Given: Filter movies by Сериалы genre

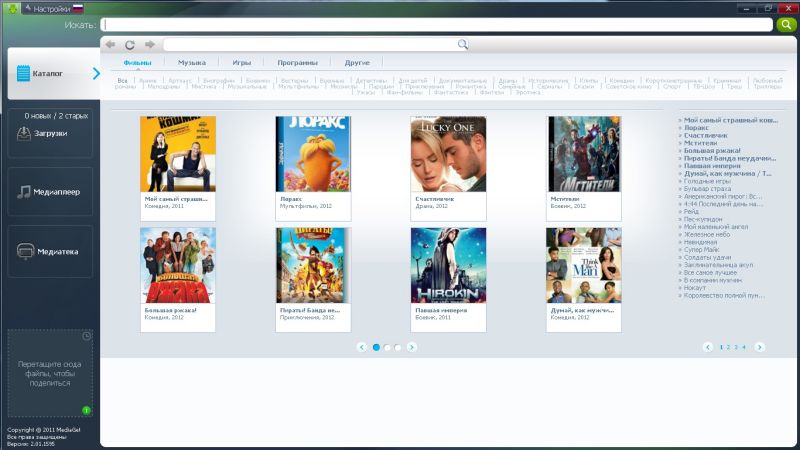Looking at the screenshot, I should pyautogui.click(x=549, y=87).
